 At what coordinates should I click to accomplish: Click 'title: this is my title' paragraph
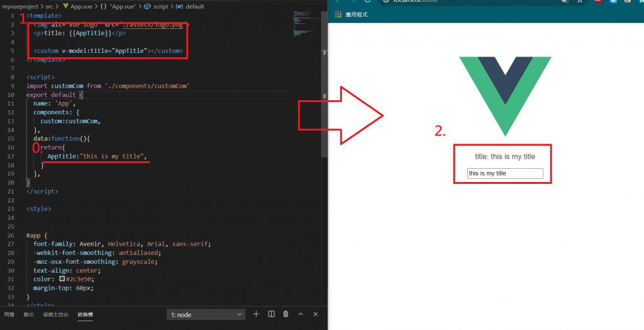pos(505,156)
